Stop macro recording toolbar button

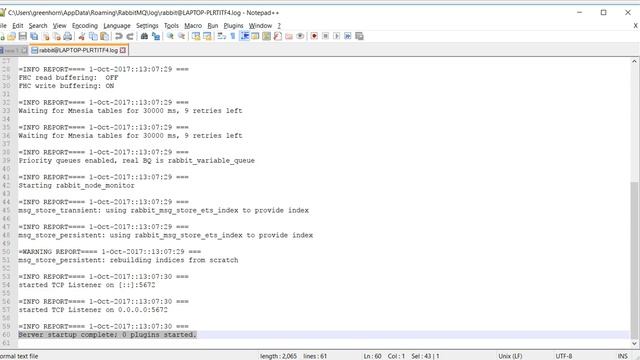325,36
